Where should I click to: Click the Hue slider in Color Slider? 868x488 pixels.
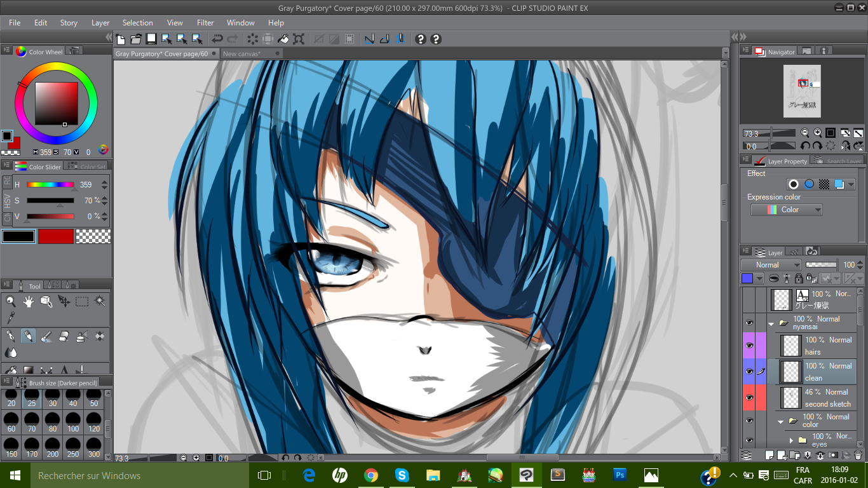pyautogui.click(x=51, y=185)
